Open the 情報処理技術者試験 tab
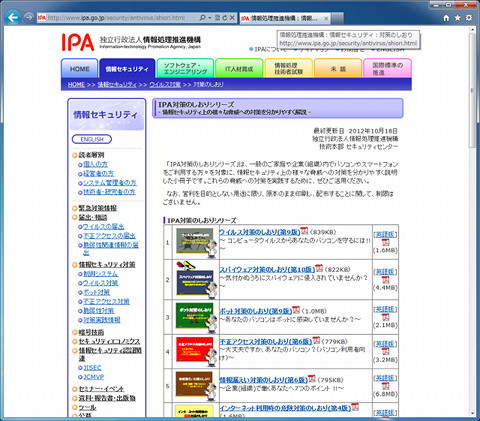Viewport: 480px width, 421px height. 289,68
